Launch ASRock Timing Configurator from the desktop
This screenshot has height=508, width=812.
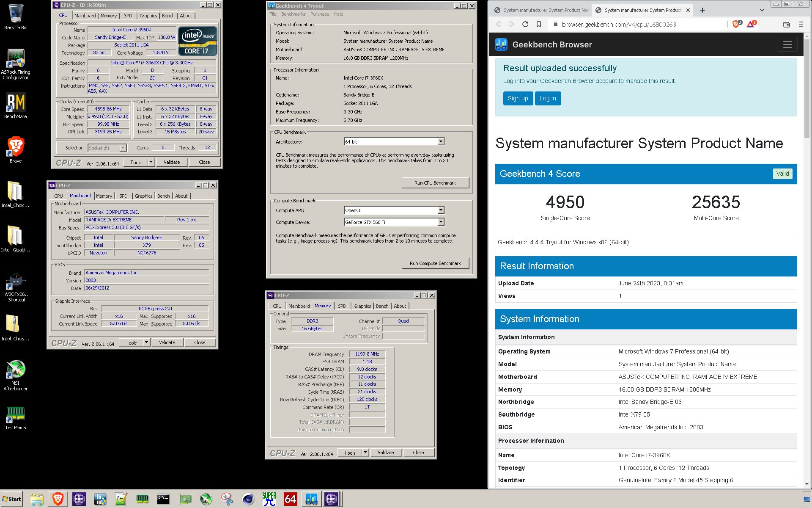16,64
